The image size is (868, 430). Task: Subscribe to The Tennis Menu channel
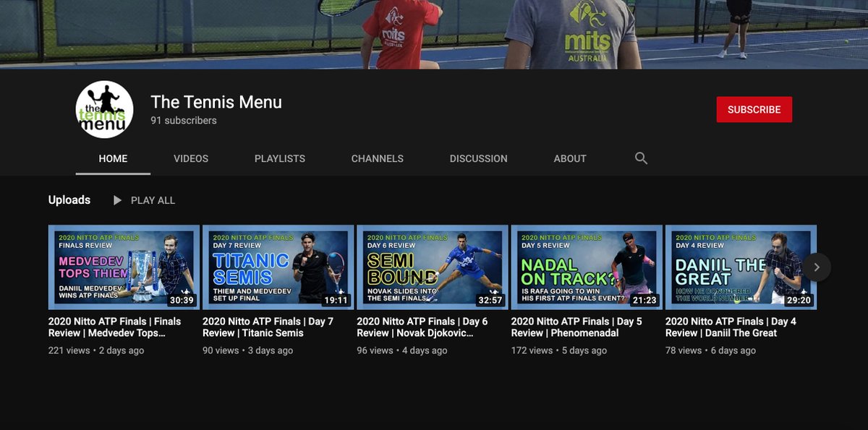click(754, 110)
